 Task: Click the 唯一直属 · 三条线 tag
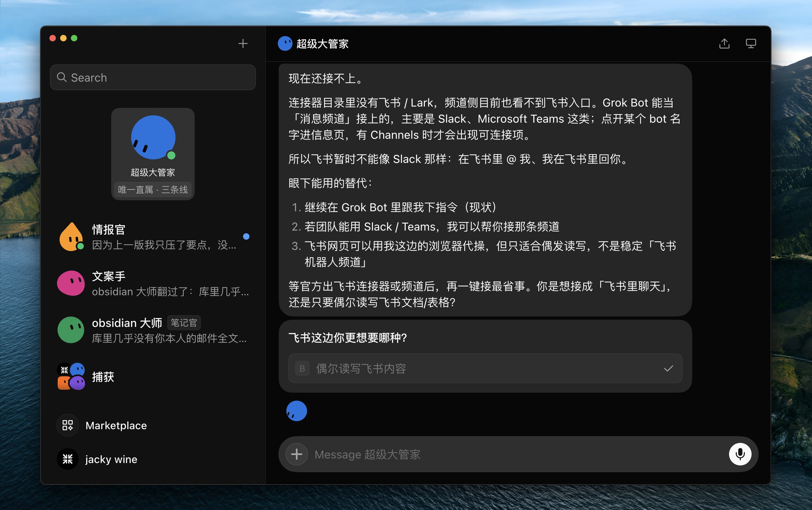point(153,190)
